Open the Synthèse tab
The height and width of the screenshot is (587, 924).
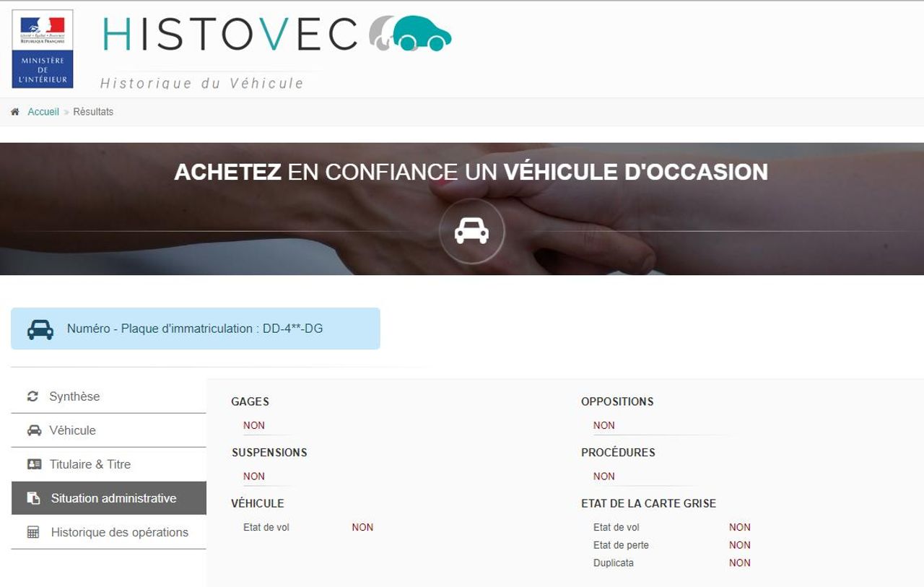[x=74, y=396]
